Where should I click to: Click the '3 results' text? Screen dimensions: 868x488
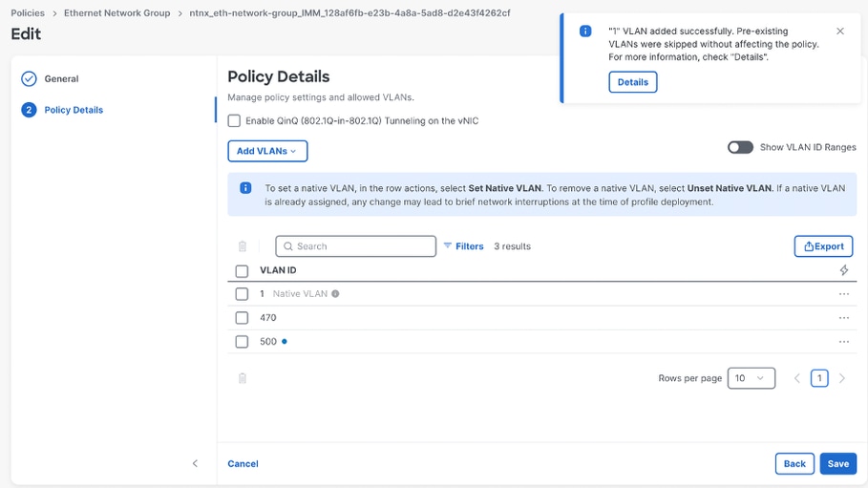coord(512,246)
